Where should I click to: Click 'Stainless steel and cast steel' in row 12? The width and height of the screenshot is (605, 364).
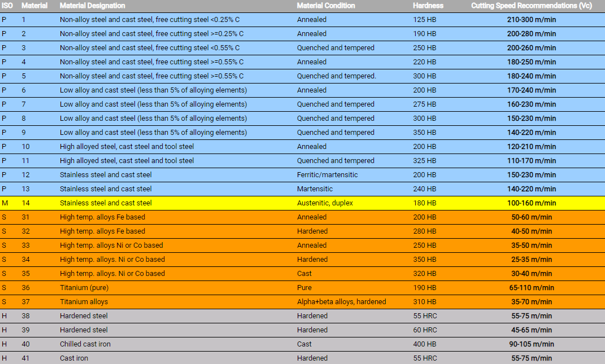pos(106,175)
